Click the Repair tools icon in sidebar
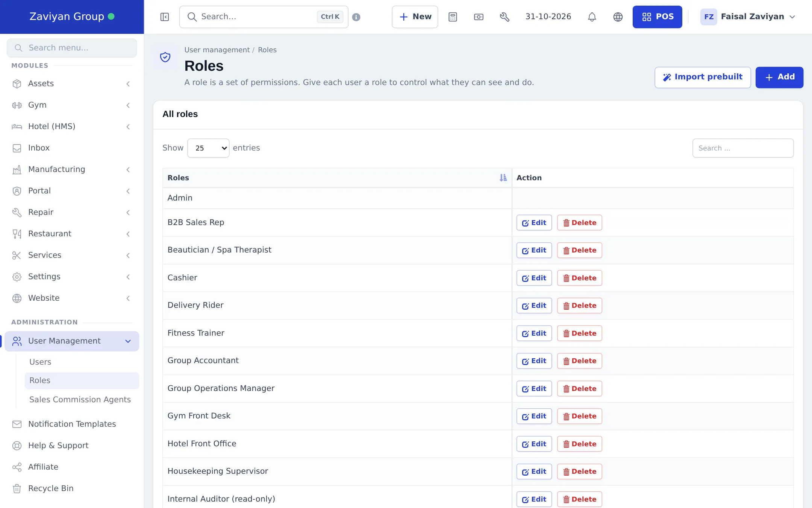 (x=17, y=212)
